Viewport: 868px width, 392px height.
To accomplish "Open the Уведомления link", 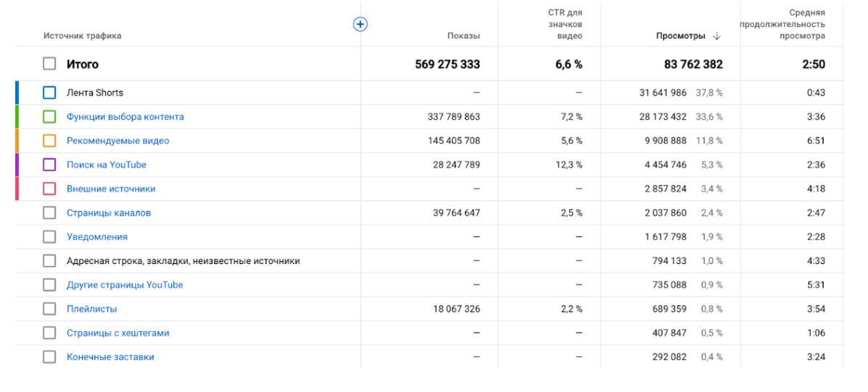I will (x=97, y=237).
